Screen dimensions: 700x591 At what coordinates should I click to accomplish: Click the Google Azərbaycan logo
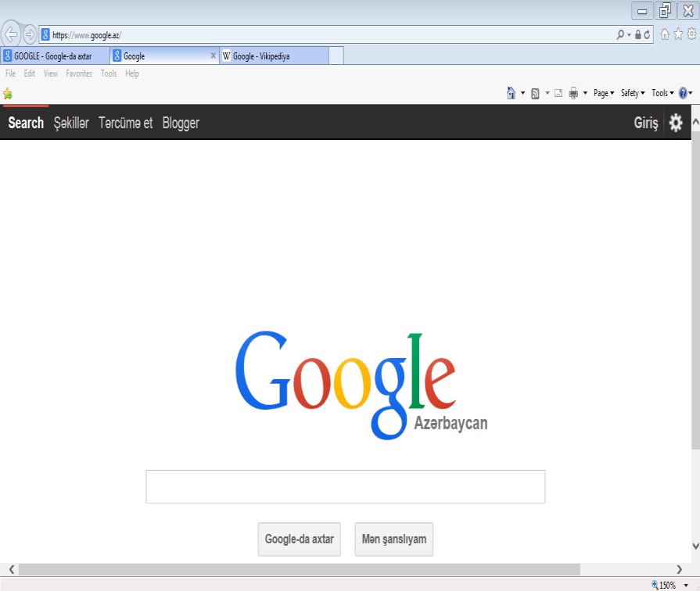coord(361,385)
